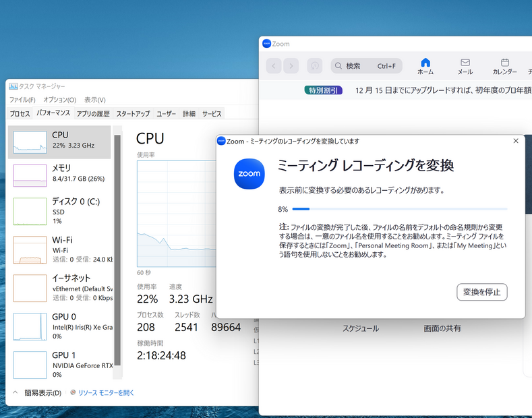The image size is (532, 418).
Task: Click the thread count 2541
Action: (186, 327)
